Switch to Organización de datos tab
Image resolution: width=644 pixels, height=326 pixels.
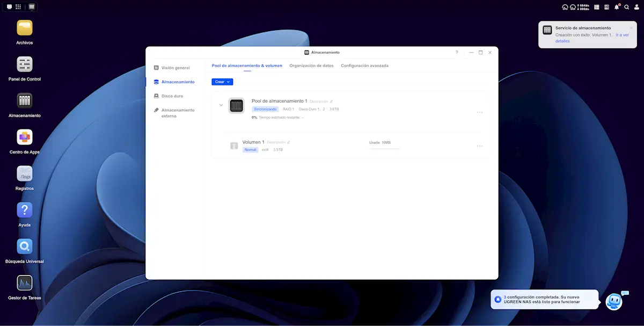click(x=311, y=66)
